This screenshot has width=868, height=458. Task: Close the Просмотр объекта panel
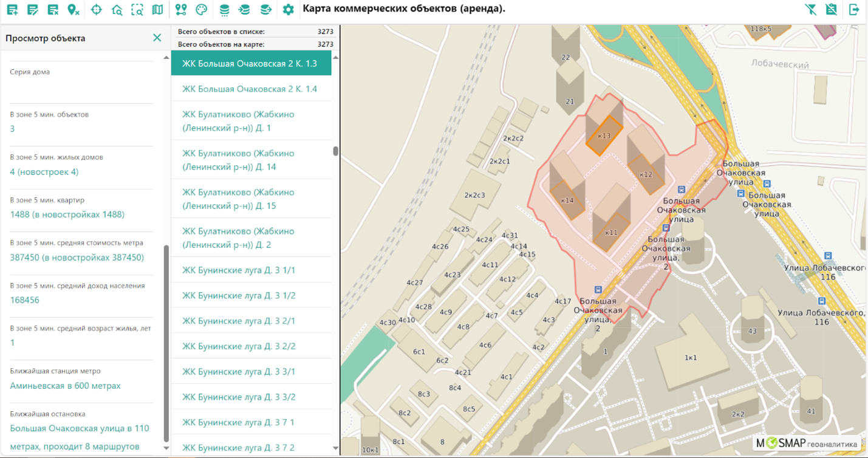click(157, 38)
